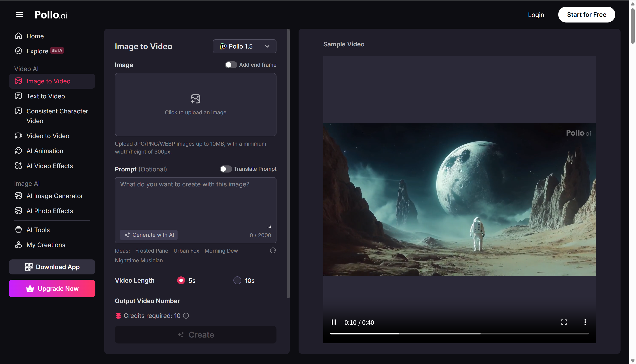
Task: Expand the Pollo 1.5 model dropdown
Action: [x=244, y=46]
